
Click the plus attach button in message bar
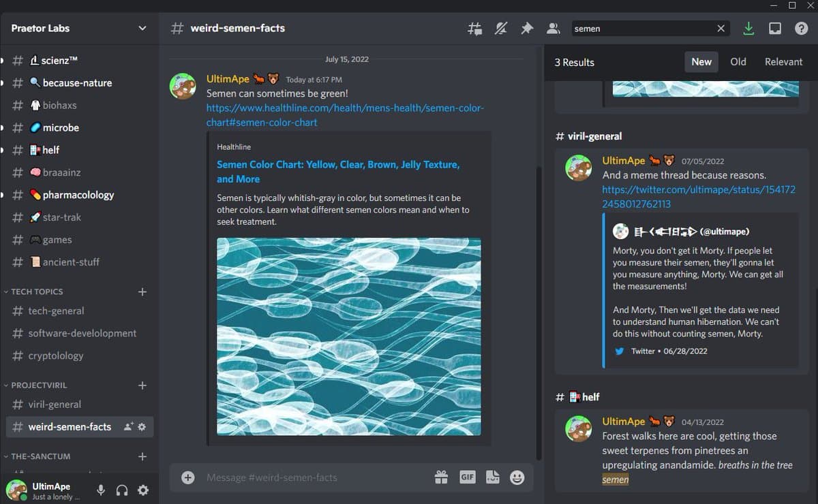(x=188, y=477)
